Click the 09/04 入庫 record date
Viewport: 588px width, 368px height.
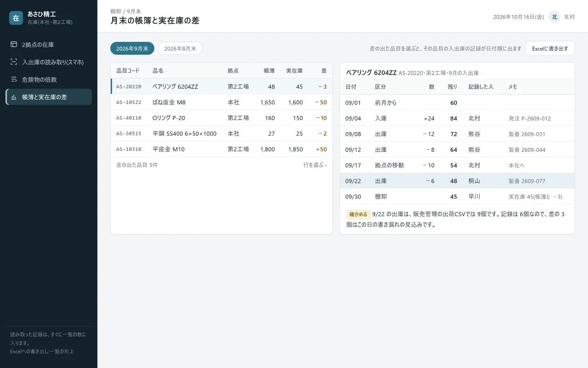353,118
